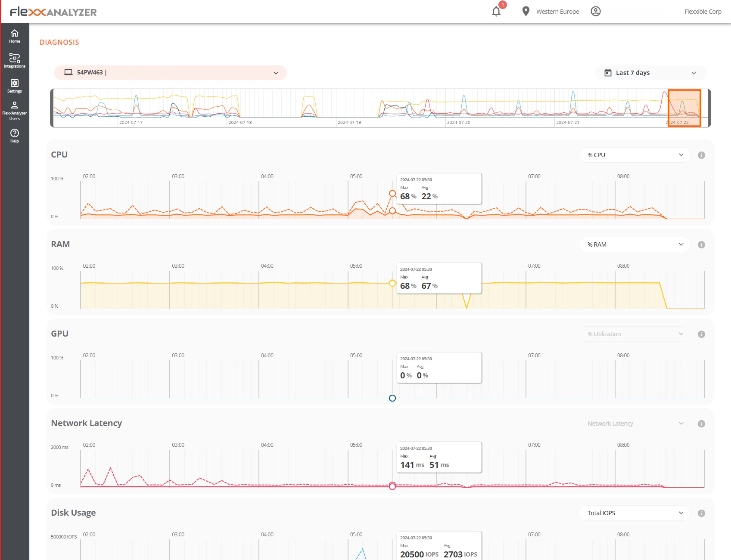This screenshot has height=560, width=731.
Task: Change the Last 7 days time range
Action: (x=650, y=73)
